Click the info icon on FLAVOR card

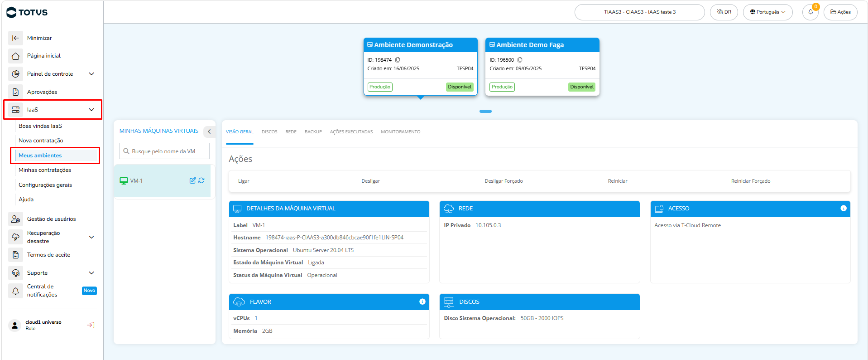[422, 302]
